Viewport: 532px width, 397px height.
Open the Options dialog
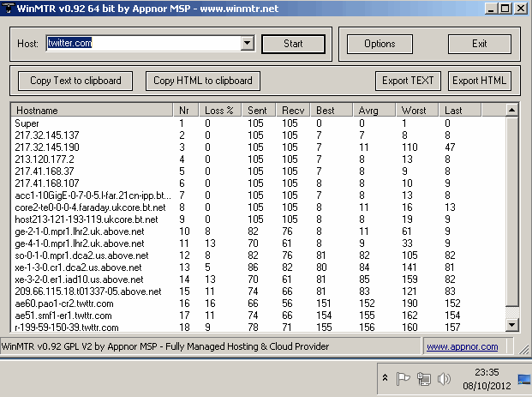(x=380, y=44)
